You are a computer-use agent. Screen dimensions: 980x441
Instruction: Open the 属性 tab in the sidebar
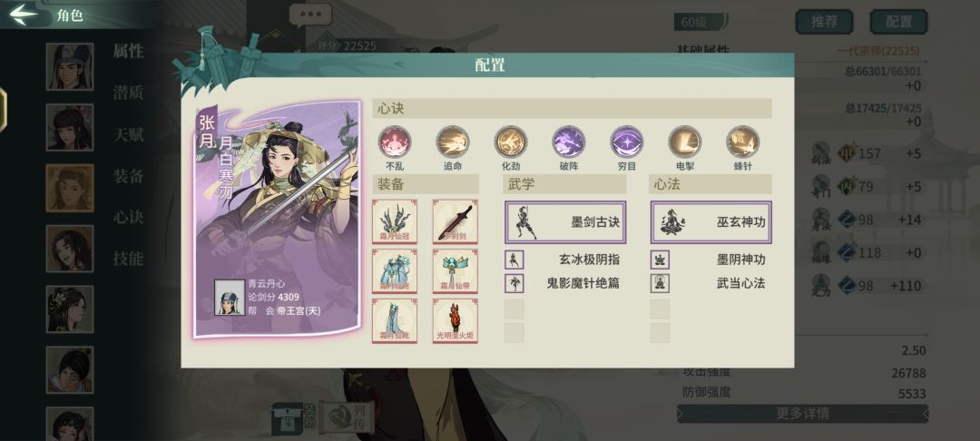(128, 51)
